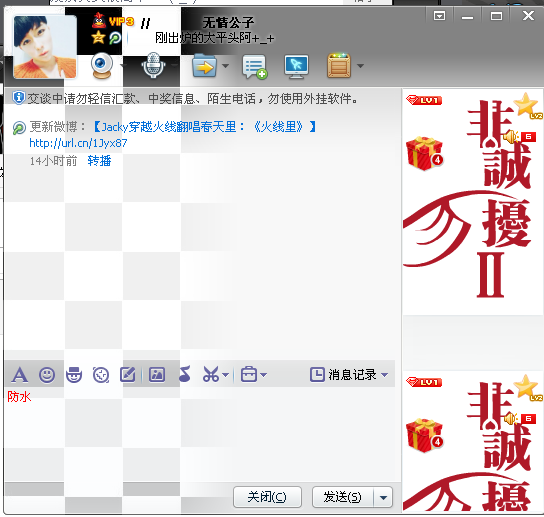
Task: Click the QQ penguin icon beside VIP3
Action: (99, 20)
